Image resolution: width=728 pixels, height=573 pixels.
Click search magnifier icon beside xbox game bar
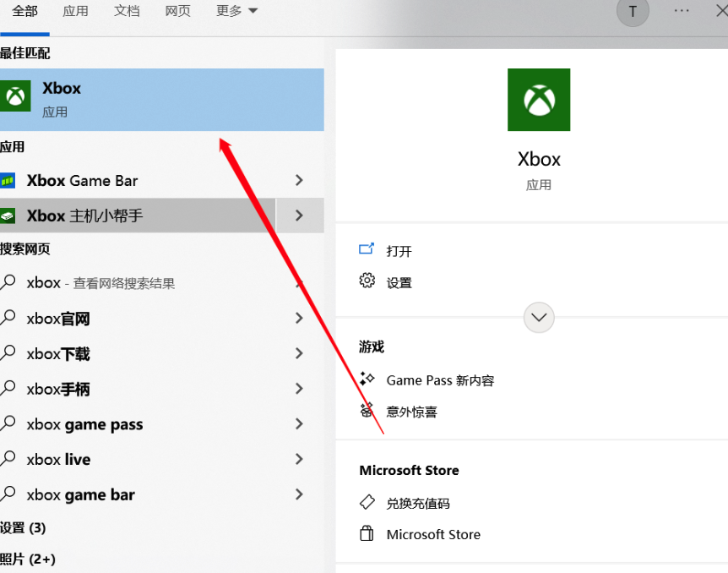[8, 494]
